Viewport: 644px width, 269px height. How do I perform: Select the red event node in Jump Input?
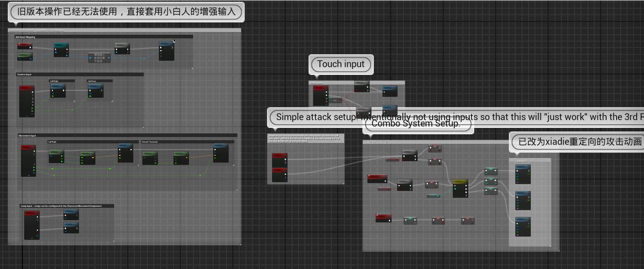point(31,213)
